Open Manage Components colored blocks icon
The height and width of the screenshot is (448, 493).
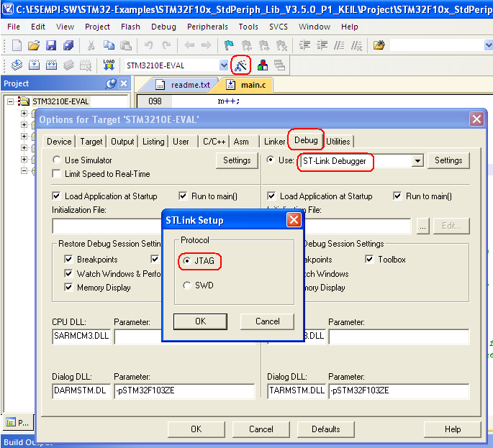pyautogui.click(x=263, y=65)
